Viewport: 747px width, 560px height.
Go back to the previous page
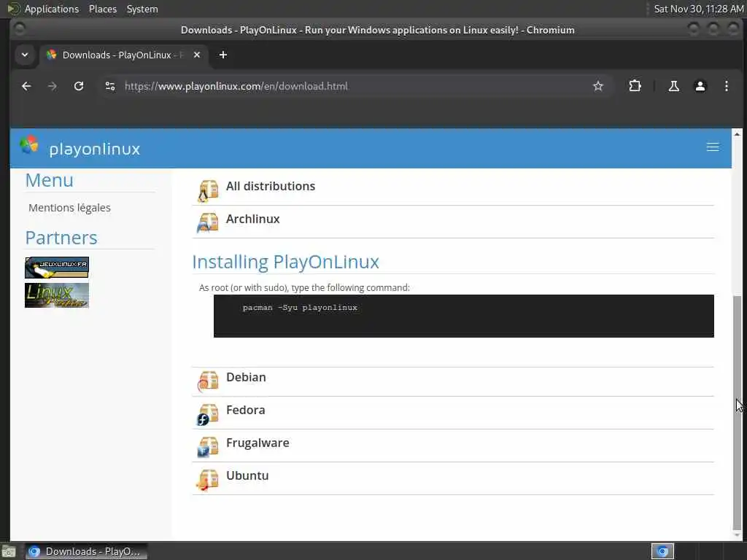pos(27,86)
